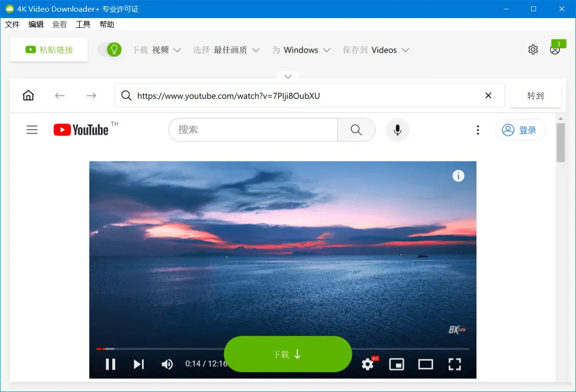576x392 pixels.
Task: Open the 视频 format dropdown
Action: (x=167, y=50)
